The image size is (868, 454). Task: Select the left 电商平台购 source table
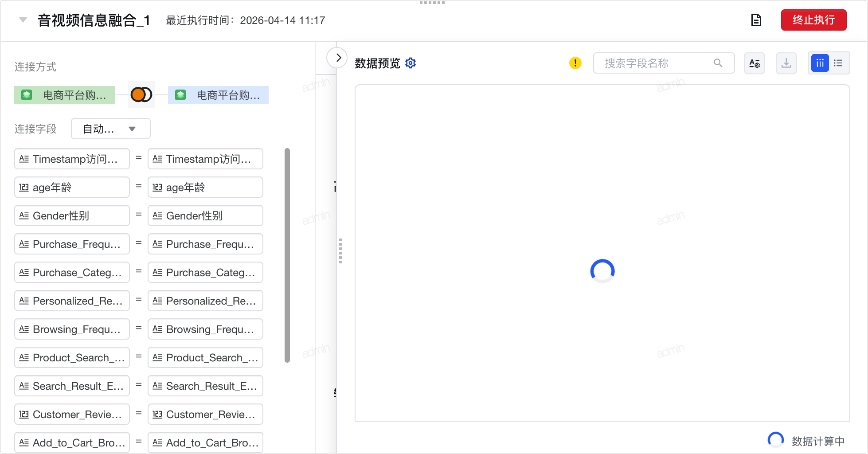pos(65,95)
